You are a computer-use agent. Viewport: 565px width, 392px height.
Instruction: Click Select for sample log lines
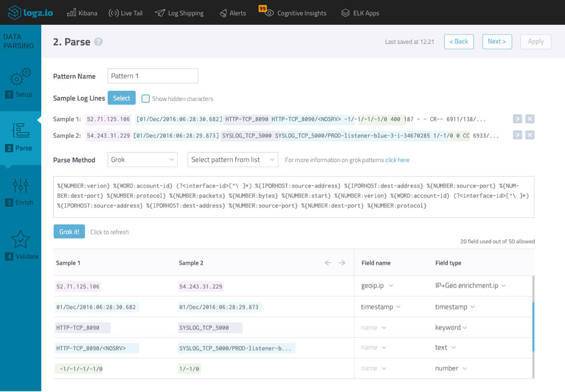[x=121, y=98]
